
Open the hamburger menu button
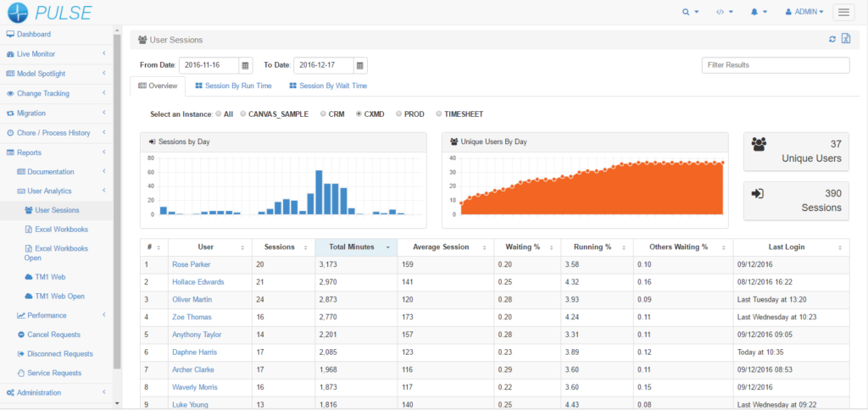point(843,12)
